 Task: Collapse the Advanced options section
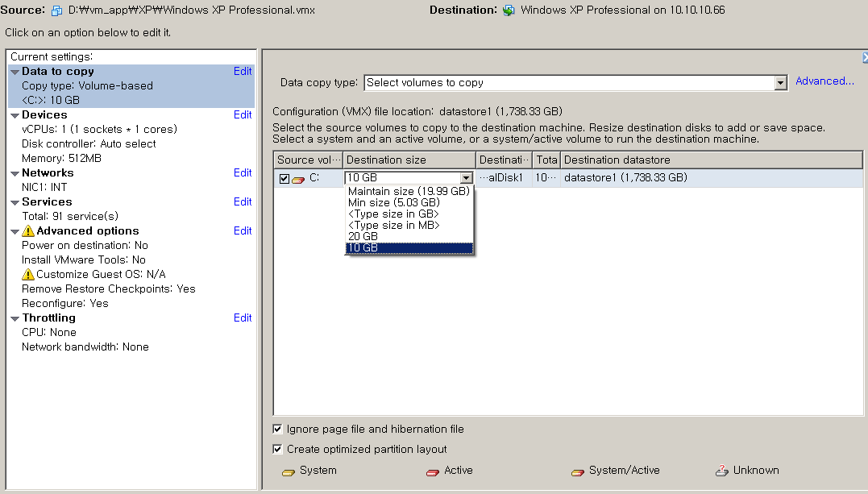(x=15, y=231)
